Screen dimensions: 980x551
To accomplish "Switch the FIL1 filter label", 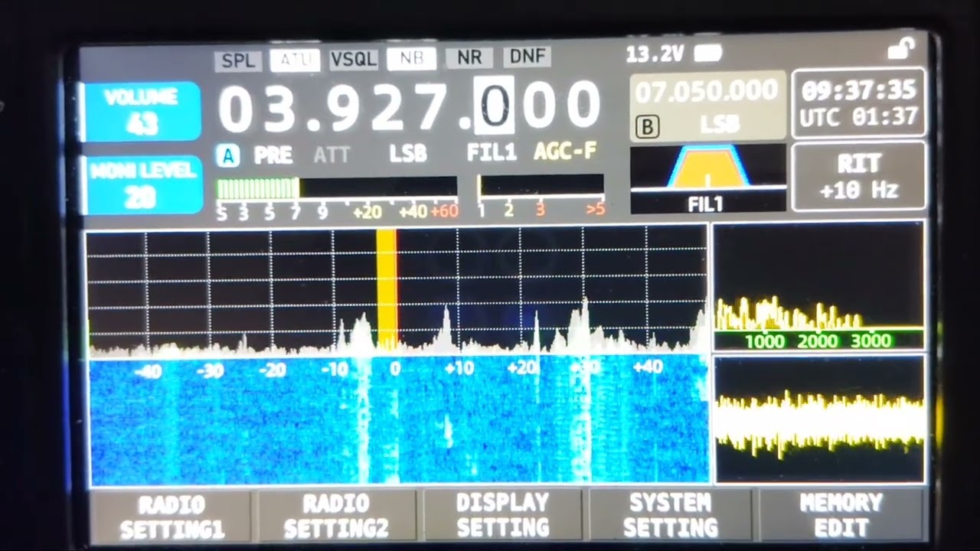I will (x=492, y=152).
